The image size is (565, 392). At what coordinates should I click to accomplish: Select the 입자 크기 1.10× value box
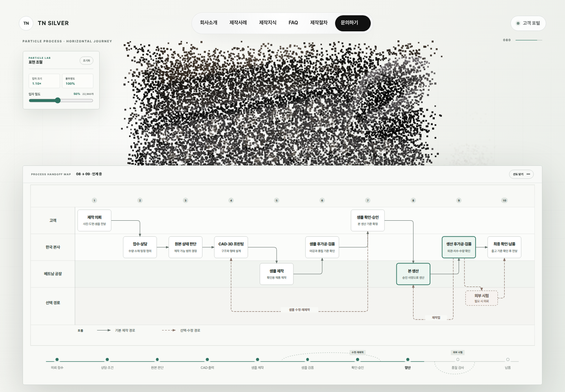44,81
